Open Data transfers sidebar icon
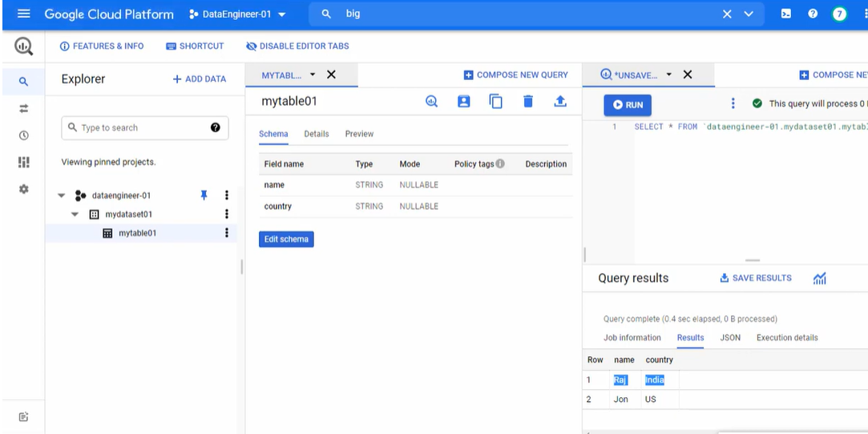 pyautogui.click(x=23, y=108)
